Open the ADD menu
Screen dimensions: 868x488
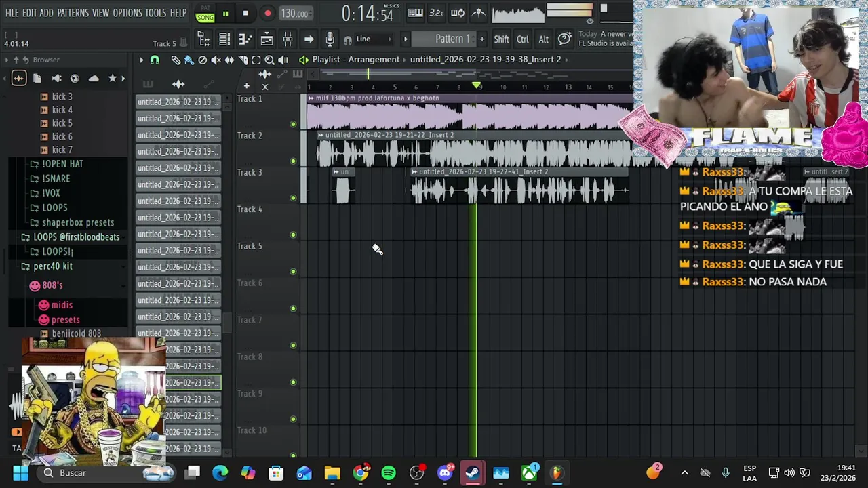46,13
